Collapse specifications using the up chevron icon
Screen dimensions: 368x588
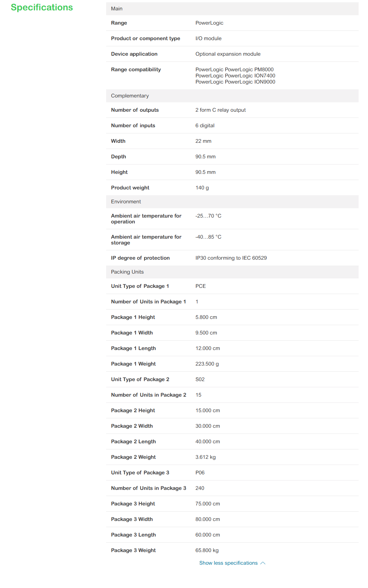click(x=263, y=563)
